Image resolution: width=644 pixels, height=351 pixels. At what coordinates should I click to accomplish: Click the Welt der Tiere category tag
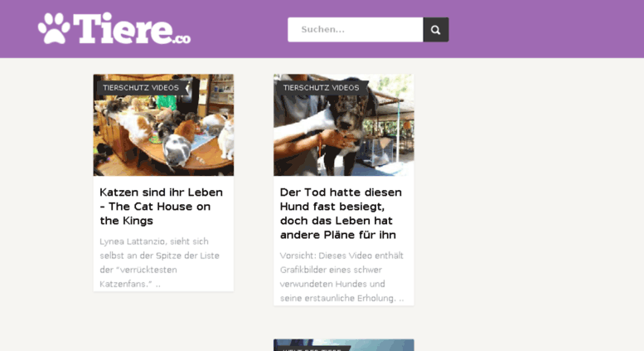click(312, 349)
